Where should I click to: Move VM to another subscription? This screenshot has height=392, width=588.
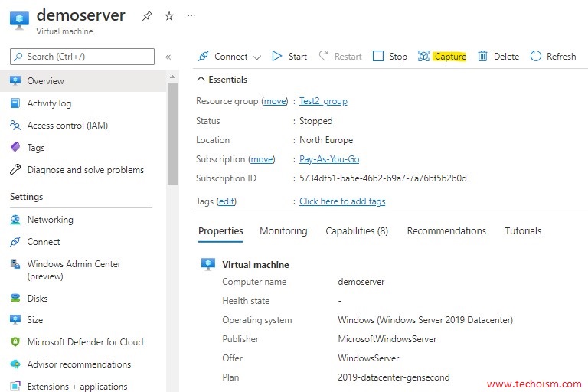pyautogui.click(x=261, y=159)
